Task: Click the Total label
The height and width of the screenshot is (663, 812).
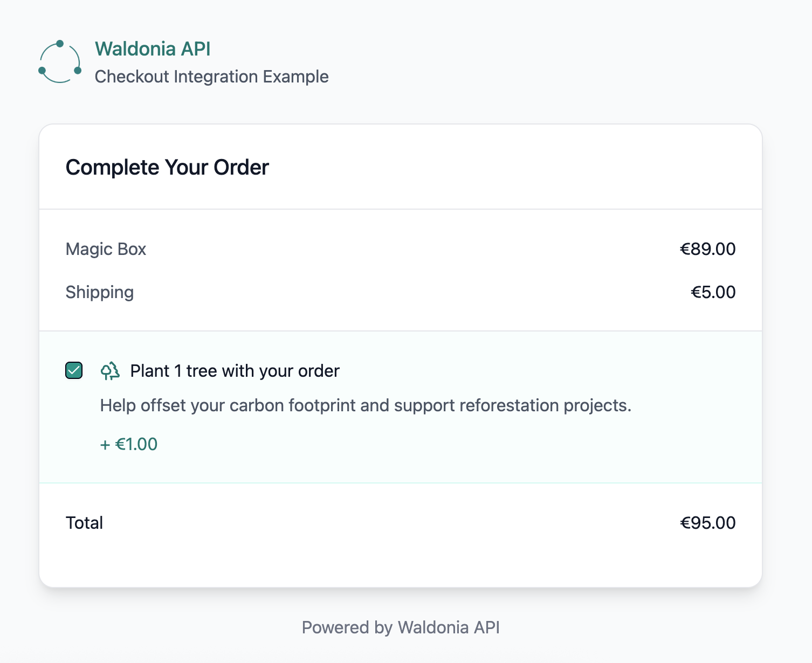Action: (x=84, y=523)
